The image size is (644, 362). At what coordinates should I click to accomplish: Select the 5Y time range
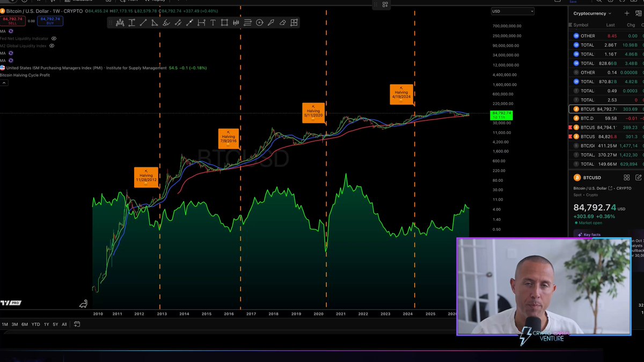[55, 324]
